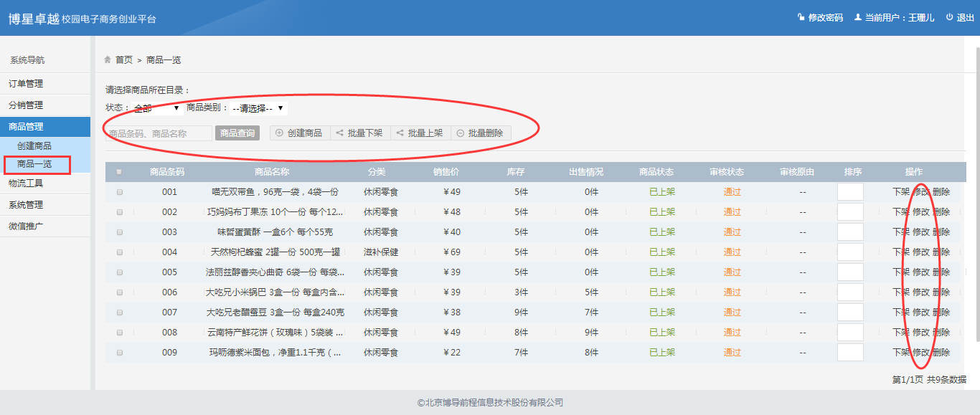Expand the 系统管理 sidebar section
Viewport: 980px width, 415px height.
pos(26,204)
